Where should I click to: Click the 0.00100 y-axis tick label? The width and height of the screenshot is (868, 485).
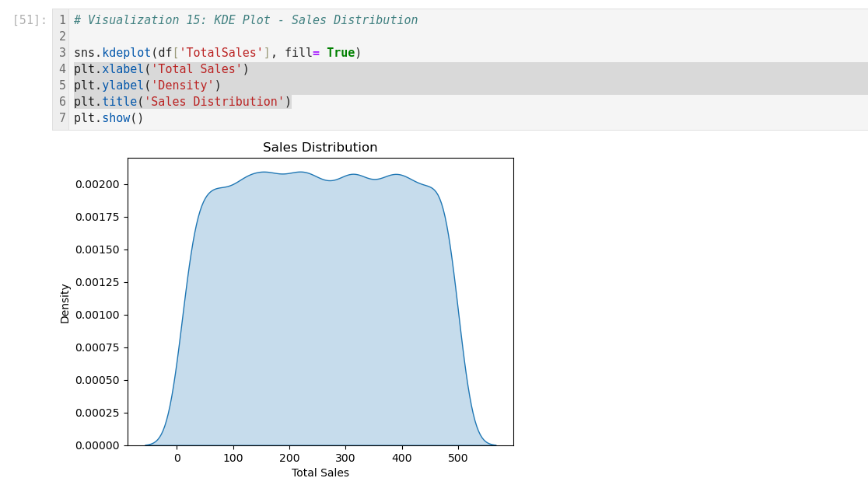(x=96, y=315)
